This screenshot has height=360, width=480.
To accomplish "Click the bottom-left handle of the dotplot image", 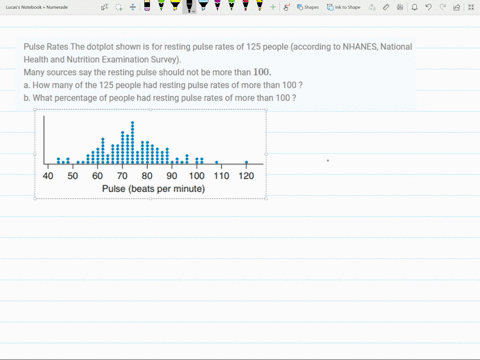I will coord(35,198).
